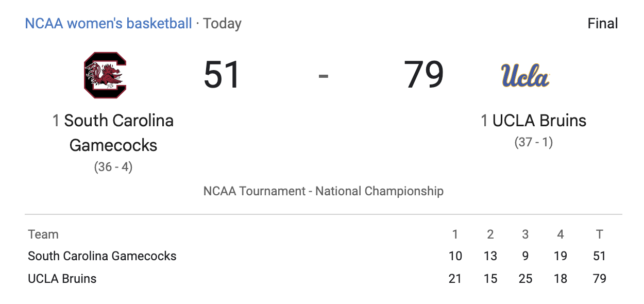Select the UCLA Bruins table row label

point(62,279)
